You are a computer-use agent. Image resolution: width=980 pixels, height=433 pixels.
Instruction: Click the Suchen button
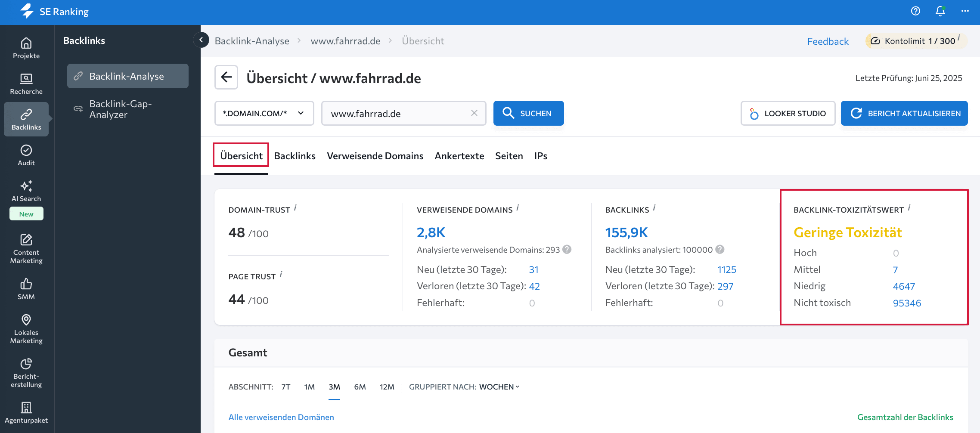coord(528,113)
